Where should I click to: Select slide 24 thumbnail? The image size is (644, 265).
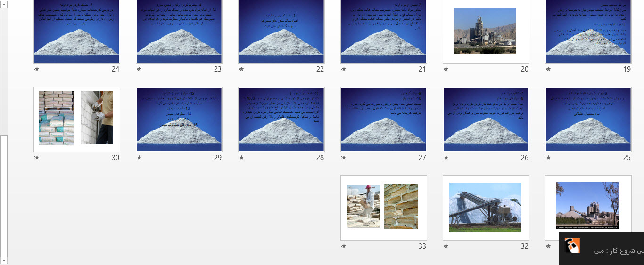pos(77,31)
